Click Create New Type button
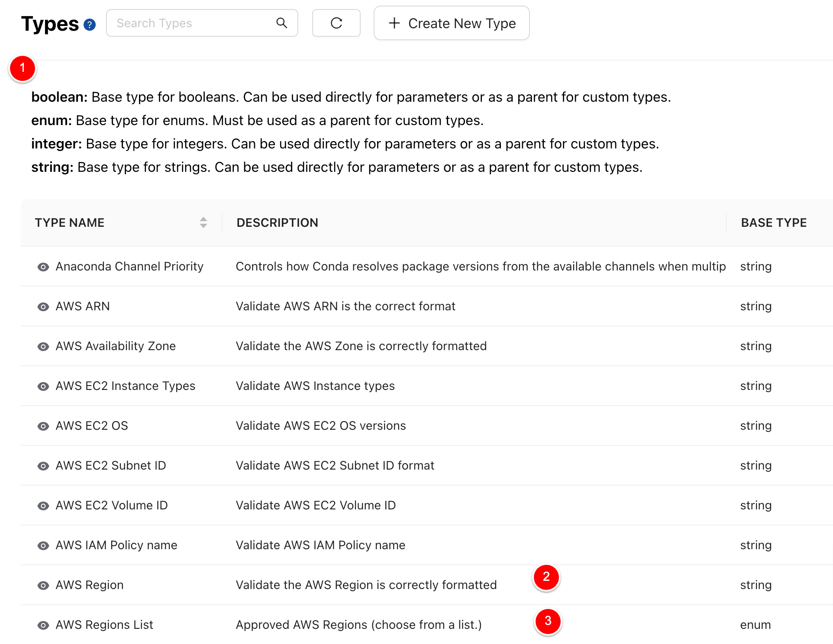This screenshot has height=644, width=833. point(452,23)
